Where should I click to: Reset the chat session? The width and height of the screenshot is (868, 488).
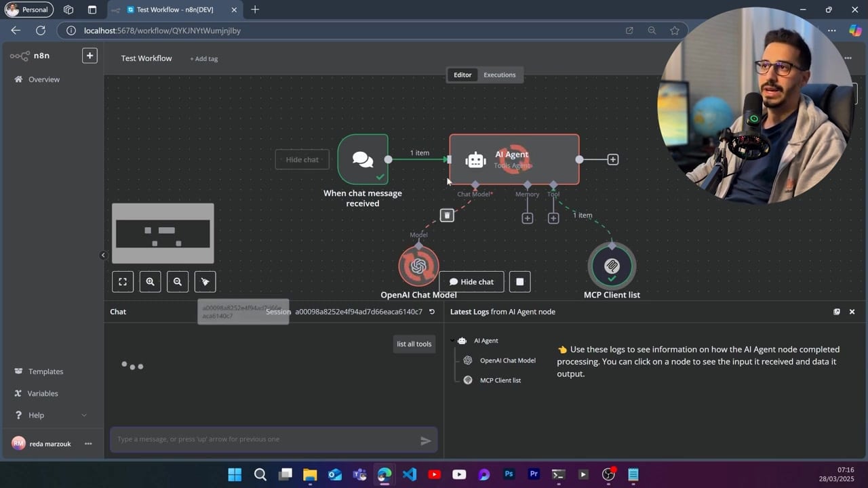[x=432, y=312]
